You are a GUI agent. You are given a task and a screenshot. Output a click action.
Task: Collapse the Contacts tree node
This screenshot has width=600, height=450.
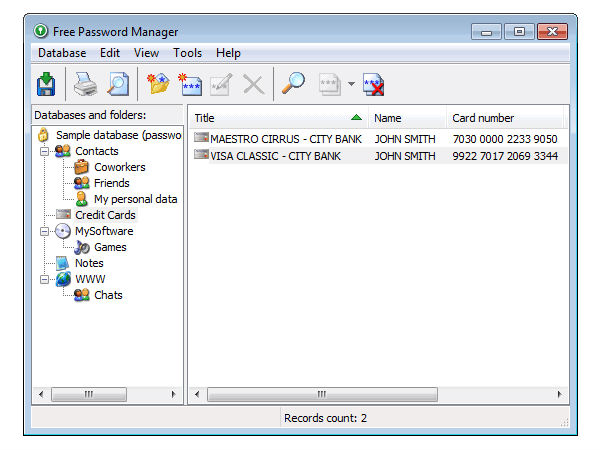tap(45, 151)
